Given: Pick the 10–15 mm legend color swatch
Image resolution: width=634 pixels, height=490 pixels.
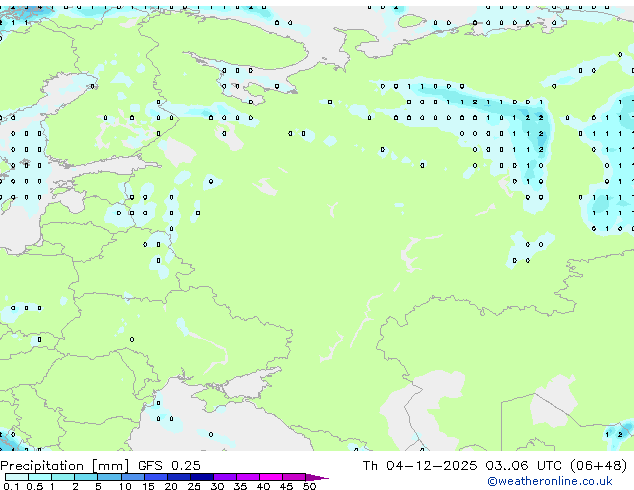Looking at the screenshot, I should pos(132,477).
